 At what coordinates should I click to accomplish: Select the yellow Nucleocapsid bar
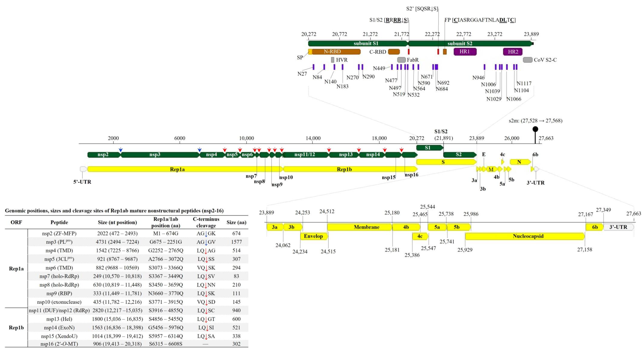coord(525,236)
